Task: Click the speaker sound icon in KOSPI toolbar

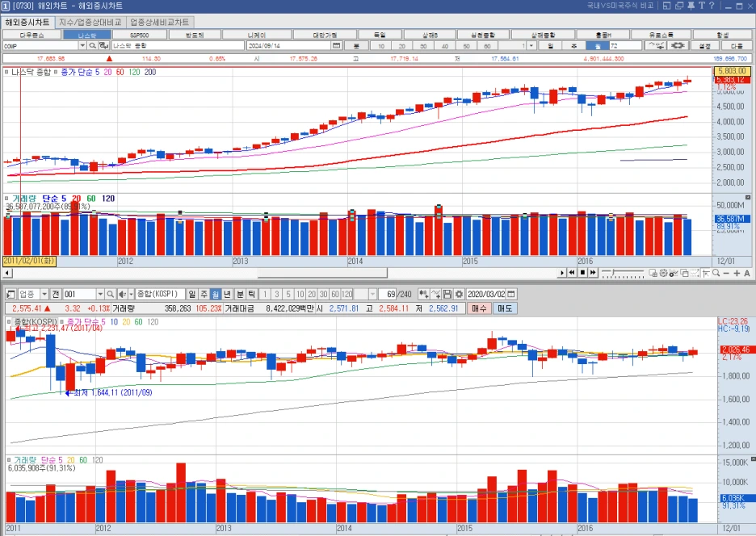Action: coord(123,294)
